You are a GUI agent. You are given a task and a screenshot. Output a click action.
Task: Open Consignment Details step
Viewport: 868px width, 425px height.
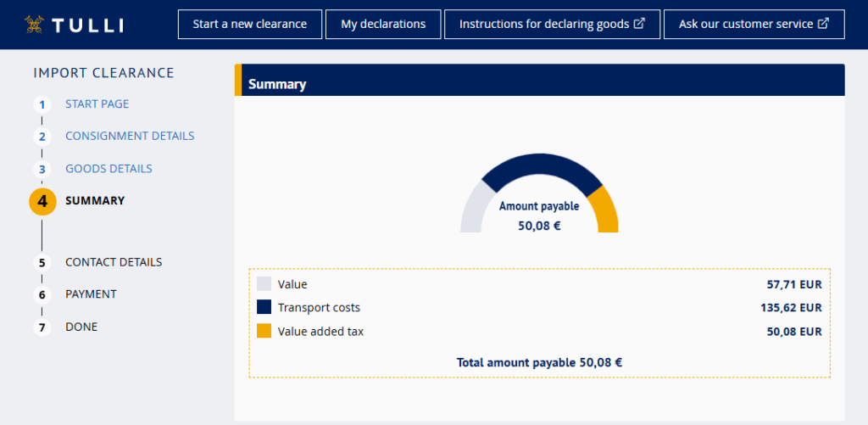[x=130, y=137]
